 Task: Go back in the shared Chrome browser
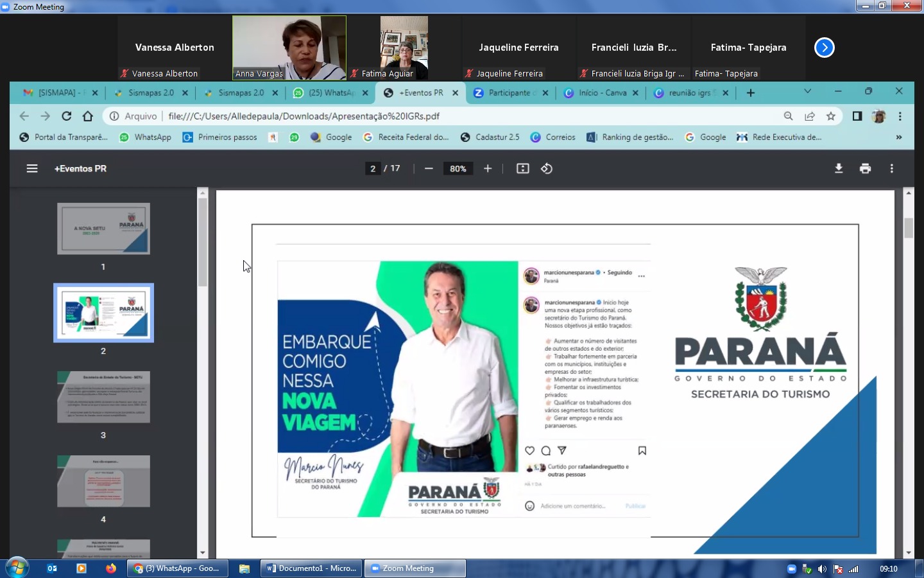[x=24, y=116]
